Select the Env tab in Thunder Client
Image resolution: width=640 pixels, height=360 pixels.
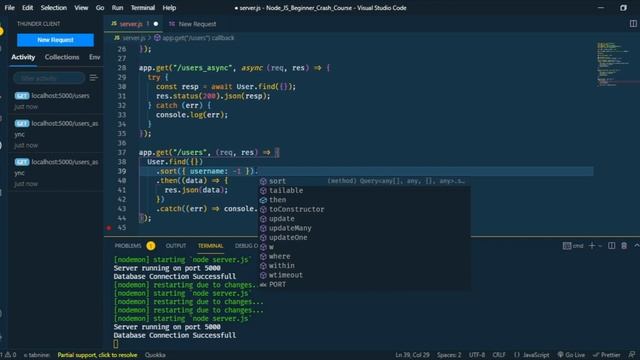coord(95,57)
